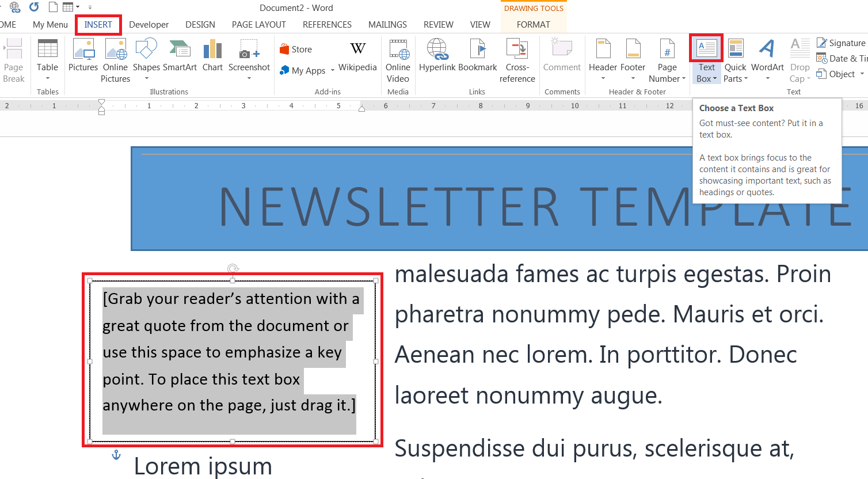
Task: Click the rotation handle above the text box
Action: pyautogui.click(x=233, y=268)
